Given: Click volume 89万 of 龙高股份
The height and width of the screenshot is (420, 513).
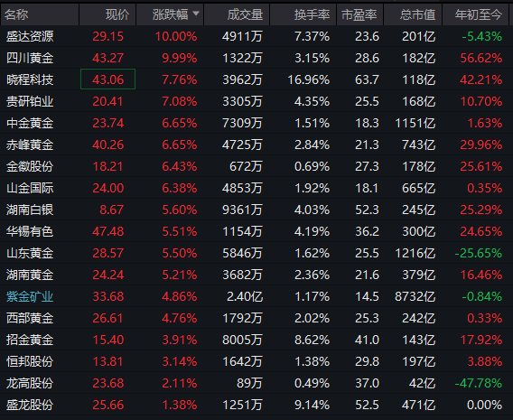Looking at the screenshot, I should click(x=249, y=383).
